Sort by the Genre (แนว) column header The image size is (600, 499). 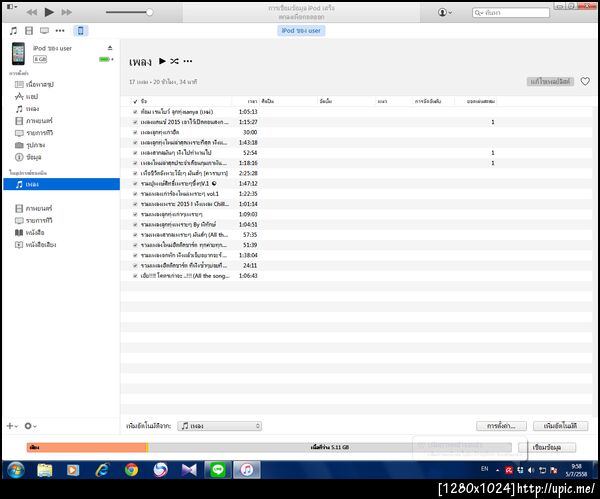[394, 101]
